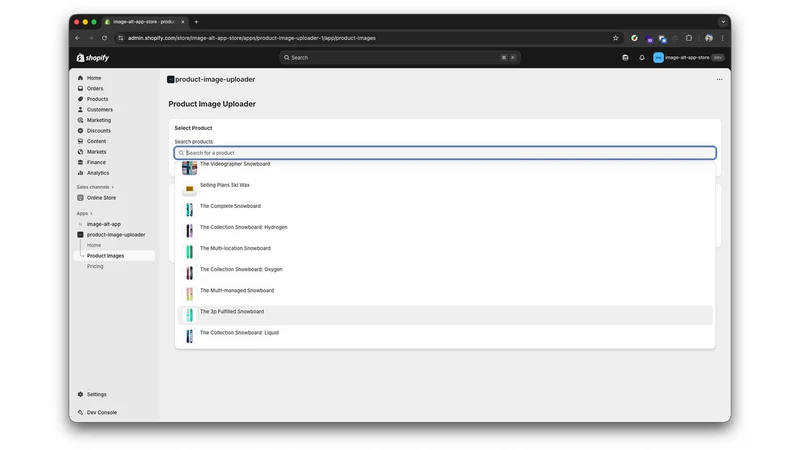Image resolution: width=800 pixels, height=450 pixels.
Task: Reload the browser page
Action: [x=104, y=38]
